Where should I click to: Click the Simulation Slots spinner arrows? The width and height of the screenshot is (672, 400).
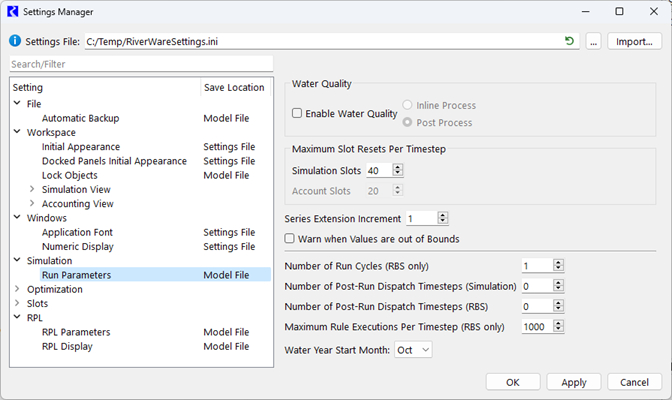398,171
